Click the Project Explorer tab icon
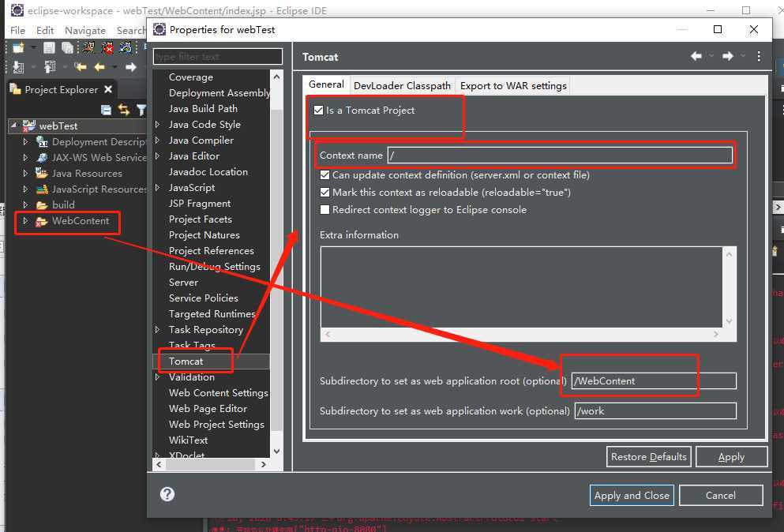 coord(16,89)
